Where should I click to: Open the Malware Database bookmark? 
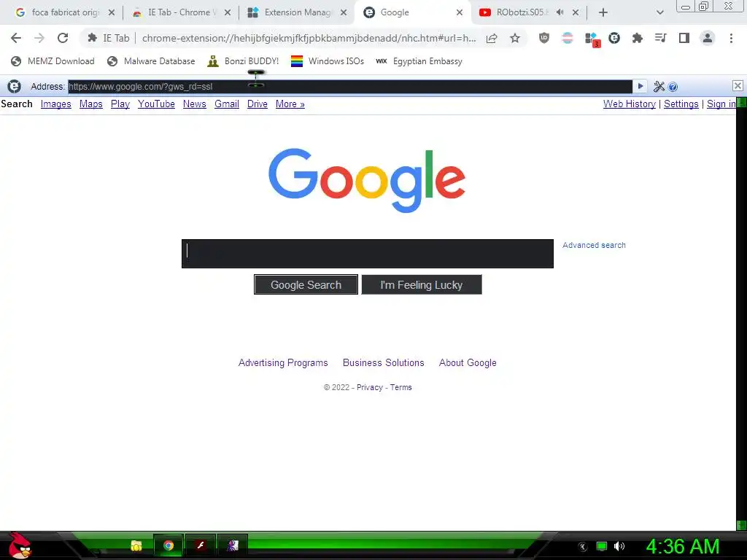click(151, 61)
